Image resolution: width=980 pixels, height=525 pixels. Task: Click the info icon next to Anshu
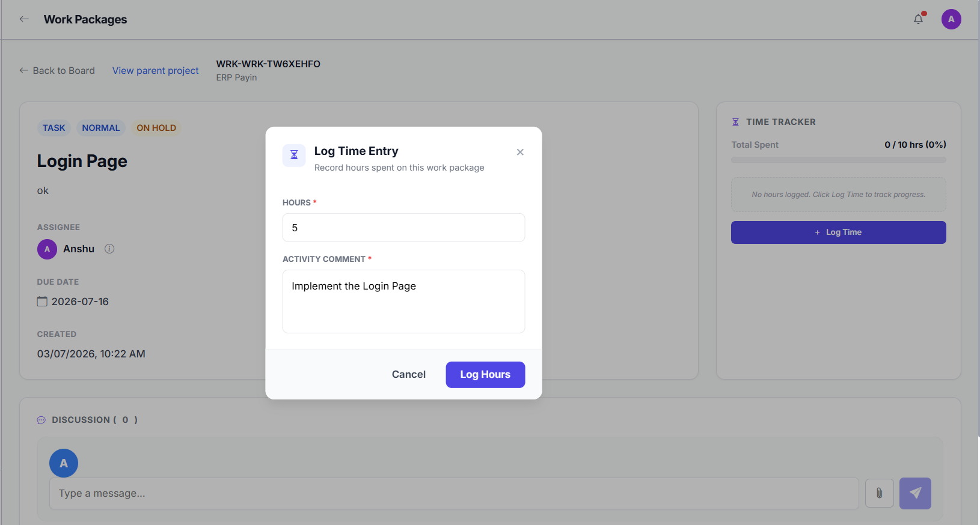pyautogui.click(x=109, y=249)
